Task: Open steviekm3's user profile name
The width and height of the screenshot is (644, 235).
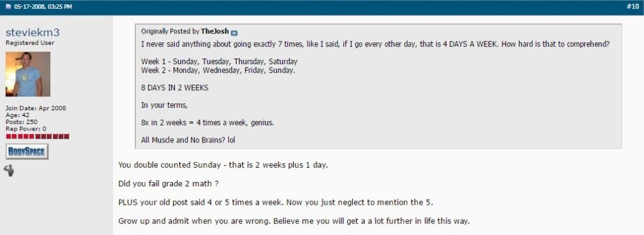Action: [x=33, y=33]
